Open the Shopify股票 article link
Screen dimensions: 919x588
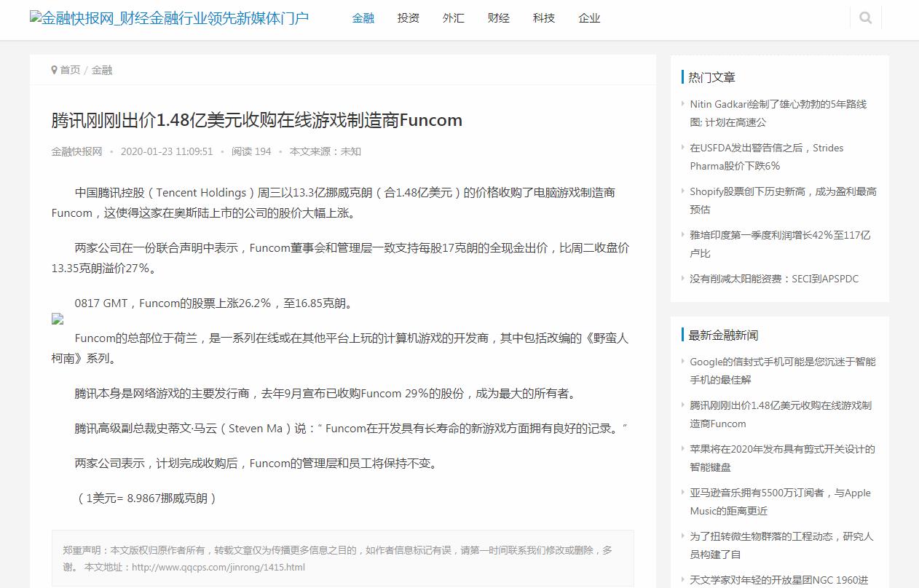click(x=784, y=200)
